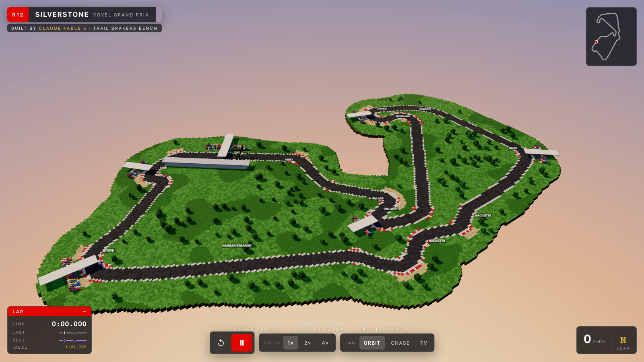This screenshot has width=644, height=362.
Task: Click the BECKETTS corner label
Action: click(437, 241)
